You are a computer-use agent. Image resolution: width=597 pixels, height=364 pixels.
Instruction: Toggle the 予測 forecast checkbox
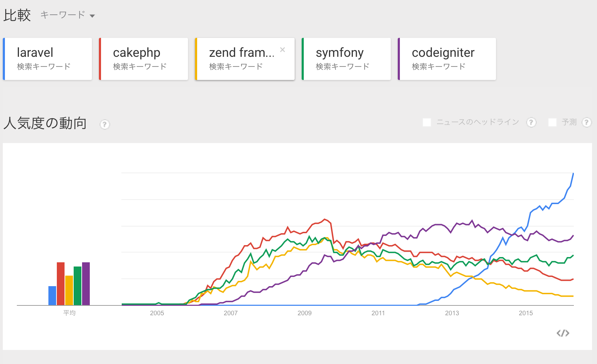click(x=552, y=122)
